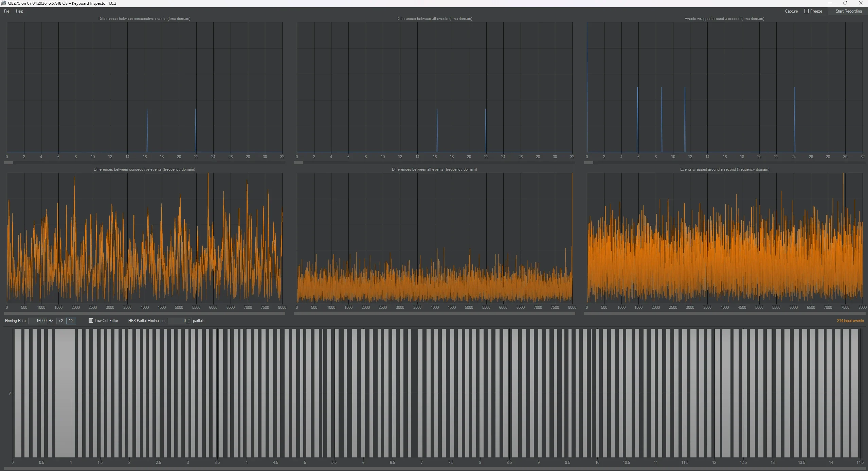Decrease HPS partials with down arrow

click(189, 322)
